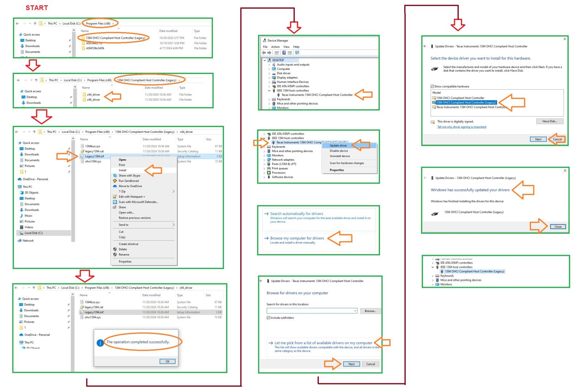Image resolution: width=579 pixels, height=392 pixels.
Task: Uncheck Show compatible hardware checkbox
Action: [432, 87]
